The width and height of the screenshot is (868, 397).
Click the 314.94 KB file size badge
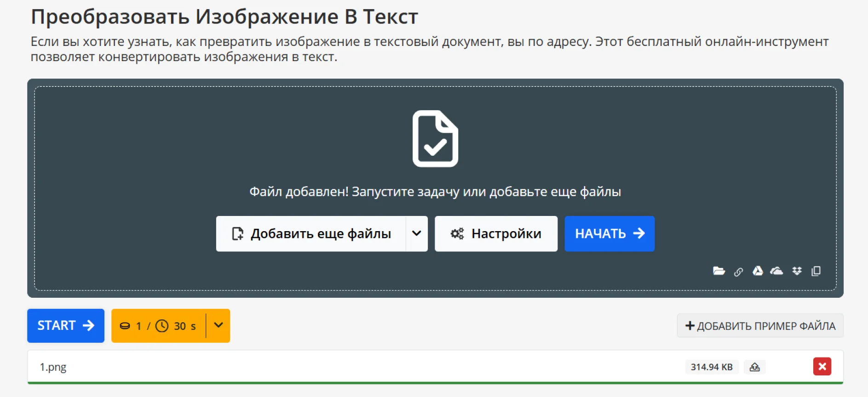[x=711, y=367]
